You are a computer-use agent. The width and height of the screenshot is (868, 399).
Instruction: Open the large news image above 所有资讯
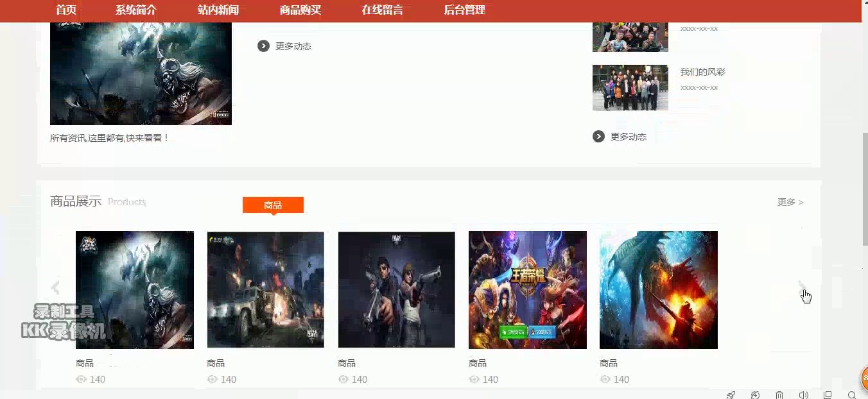pyautogui.click(x=141, y=73)
